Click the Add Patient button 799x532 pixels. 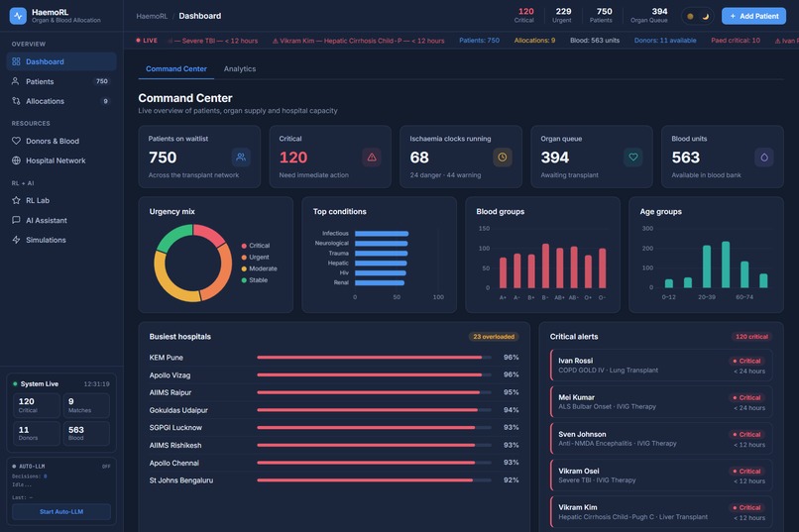tap(753, 16)
